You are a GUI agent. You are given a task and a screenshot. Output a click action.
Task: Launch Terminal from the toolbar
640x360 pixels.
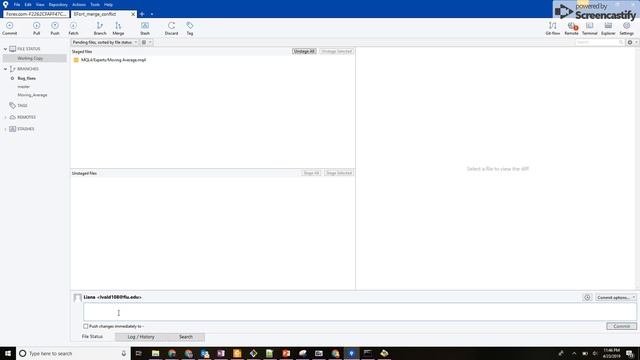[x=589, y=28]
